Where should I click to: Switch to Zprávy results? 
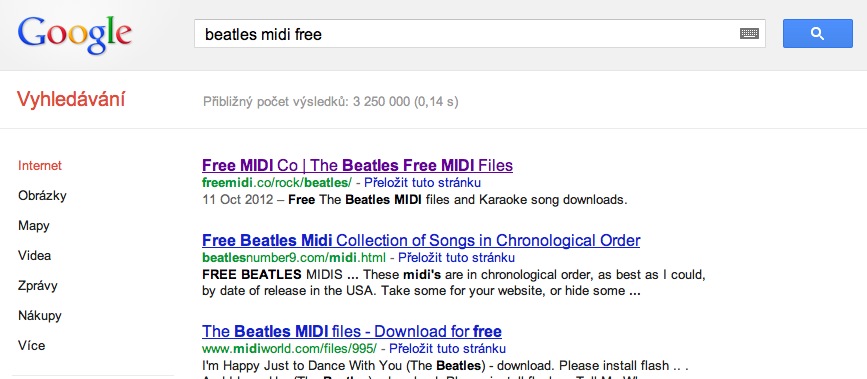tap(38, 286)
